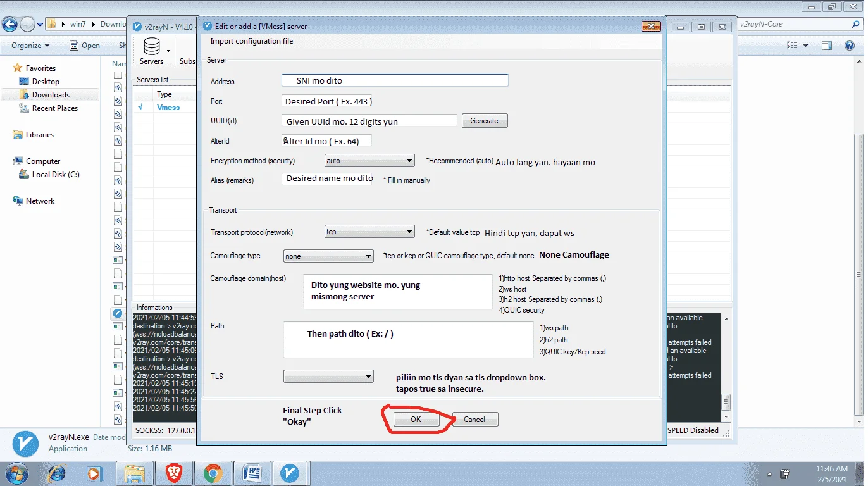Open Explorer help icon
868x486 pixels.
(x=850, y=46)
